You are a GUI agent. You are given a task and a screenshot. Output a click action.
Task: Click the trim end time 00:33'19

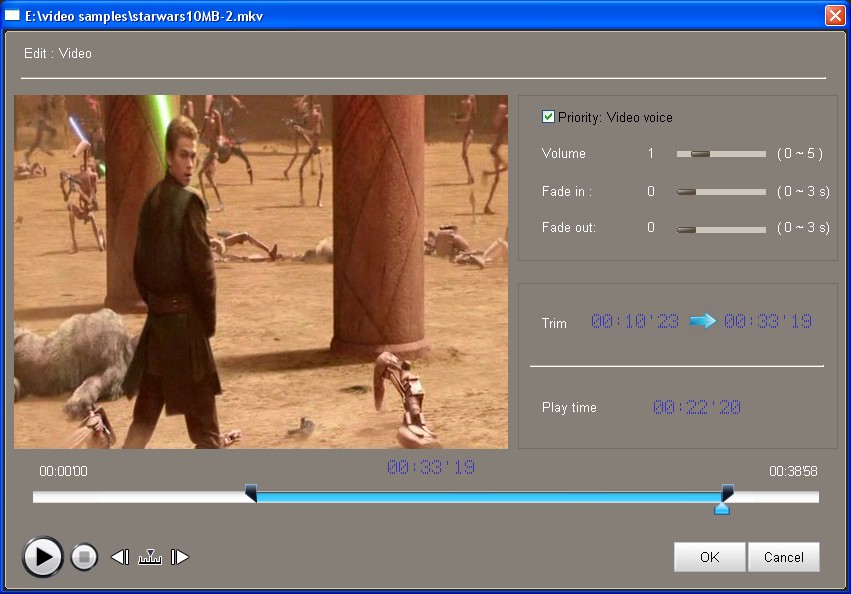(x=768, y=321)
